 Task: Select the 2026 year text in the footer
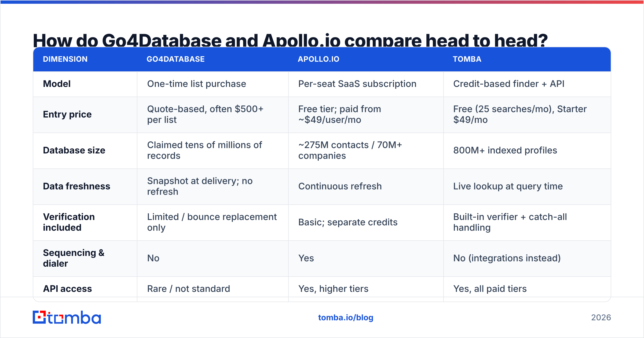click(601, 318)
